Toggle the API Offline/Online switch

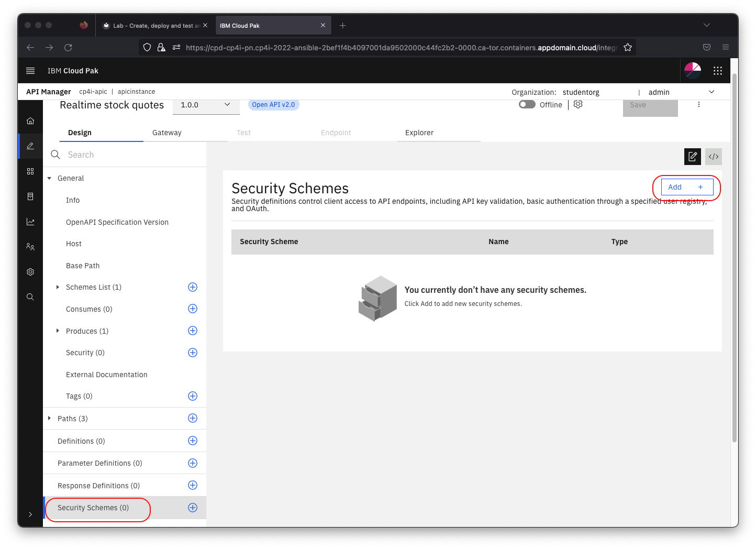click(527, 104)
